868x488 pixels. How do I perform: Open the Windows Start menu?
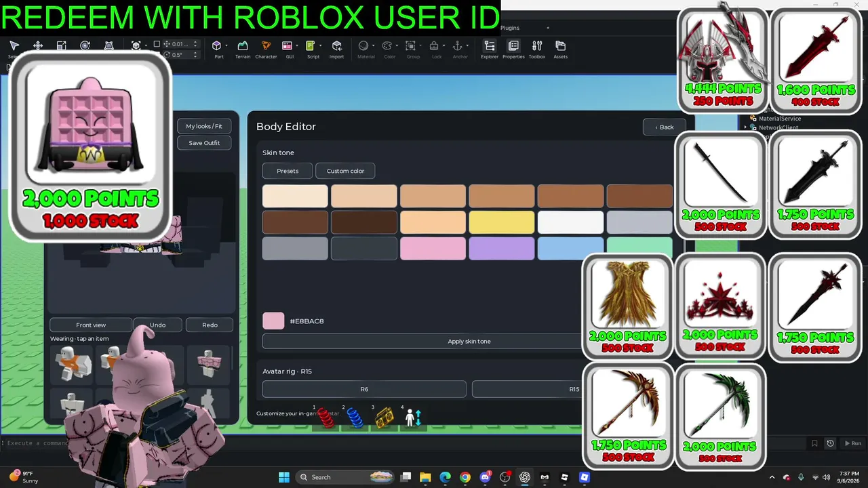284,477
